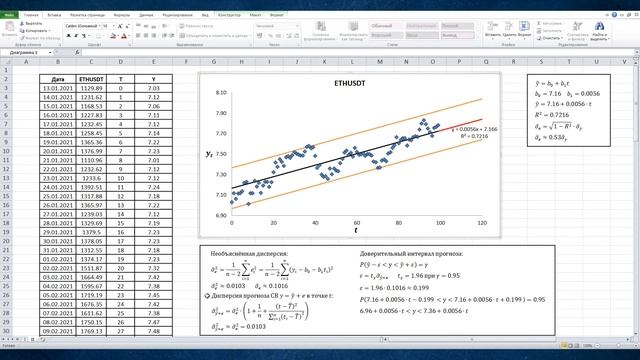640x360 pixels.
Task: Open the Файл (File) tab
Action: 9,15
